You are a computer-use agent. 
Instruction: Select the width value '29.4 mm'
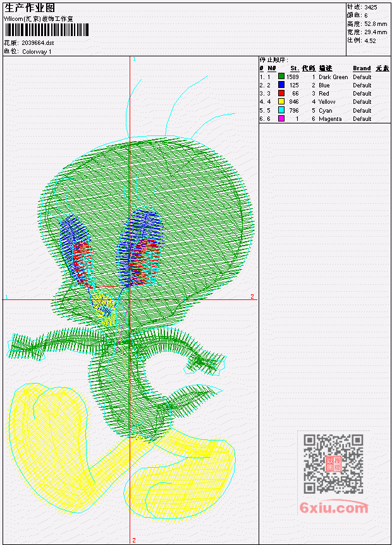pos(376,32)
